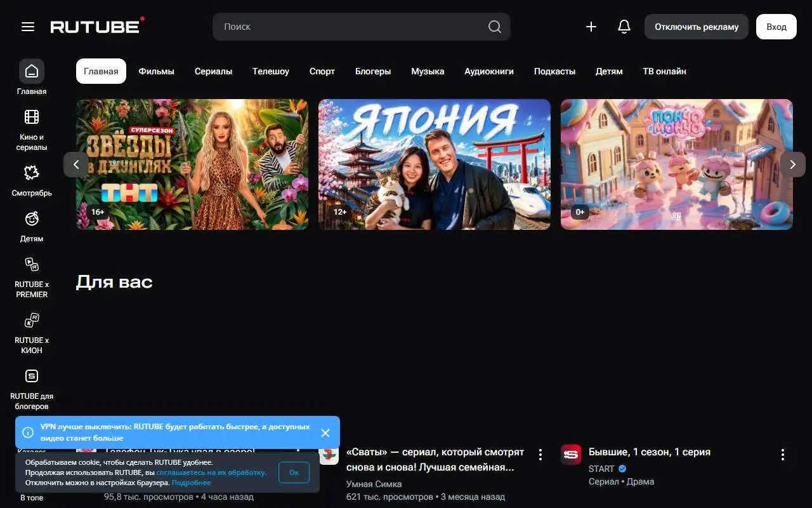Open options menu for Бывшие video

(783, 455)
